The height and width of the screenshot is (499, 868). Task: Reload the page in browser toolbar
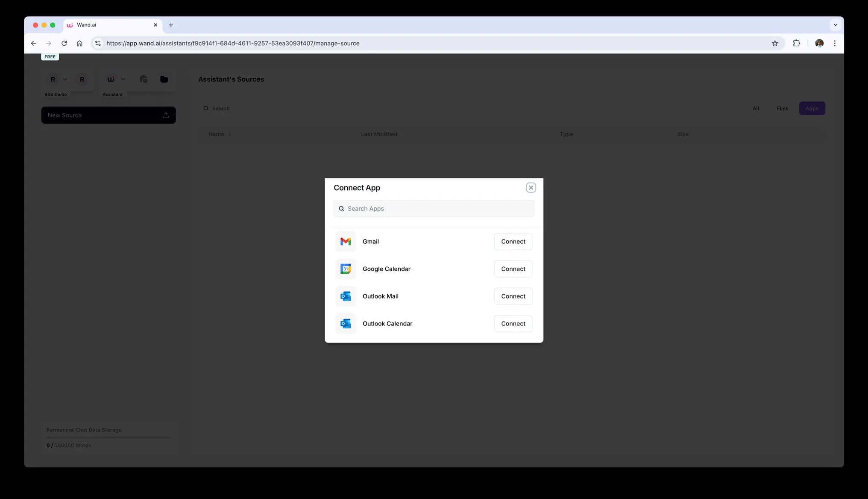pyautogui.click(x=64, y=43)
